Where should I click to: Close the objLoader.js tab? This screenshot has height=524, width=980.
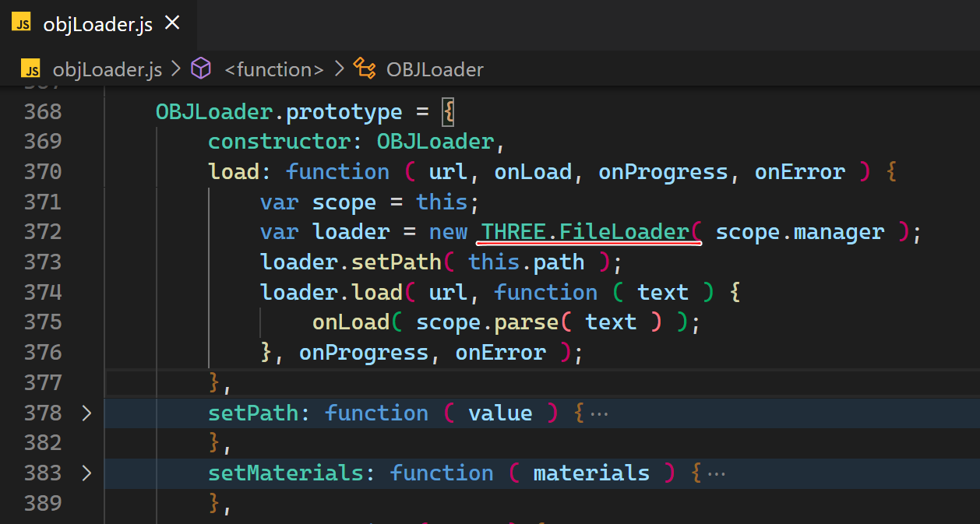[x=172, y=23]
